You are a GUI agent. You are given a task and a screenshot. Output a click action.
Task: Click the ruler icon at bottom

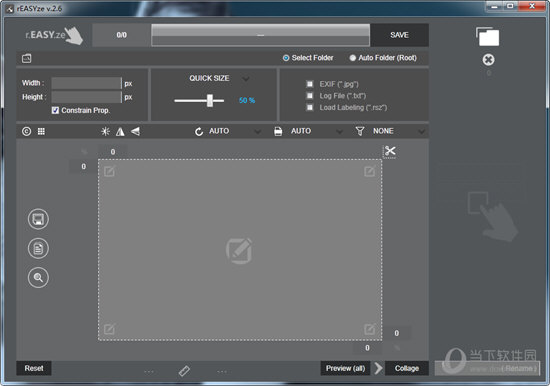pos(184,371)
